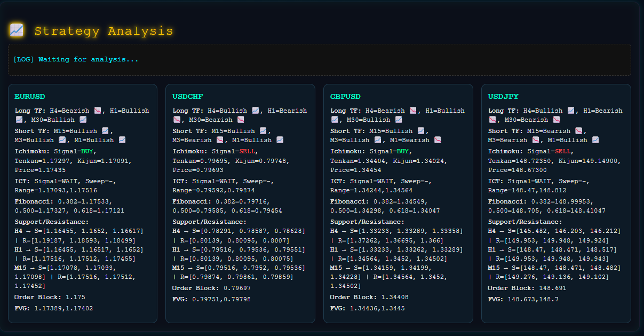Click USDJPY M3=Bearish downtrend chart icon
Viewport: 644px width, 336px height.
coord(536,140)
